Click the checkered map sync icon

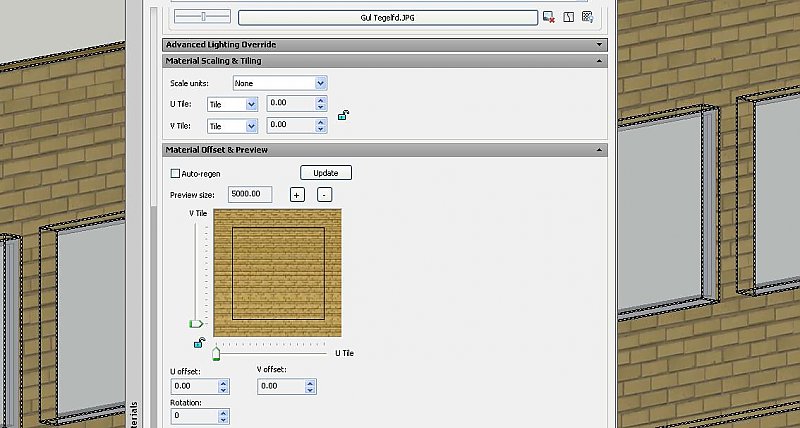point(588,17)
